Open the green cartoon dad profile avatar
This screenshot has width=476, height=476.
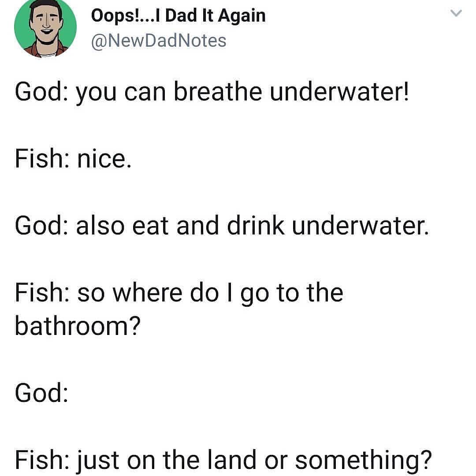tap(45, 27)
